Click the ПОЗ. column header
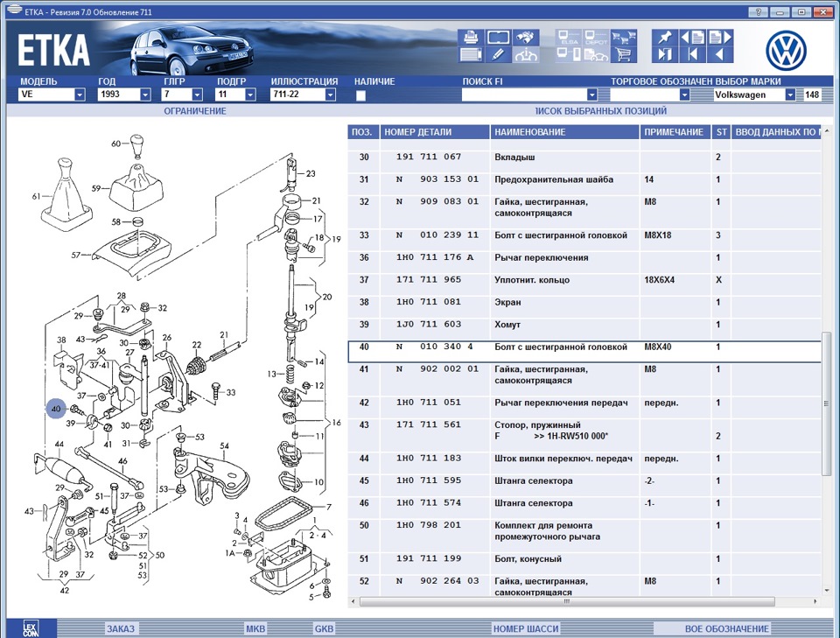The height and width of the screenshot is (638, 840). [x=363, y=132]
